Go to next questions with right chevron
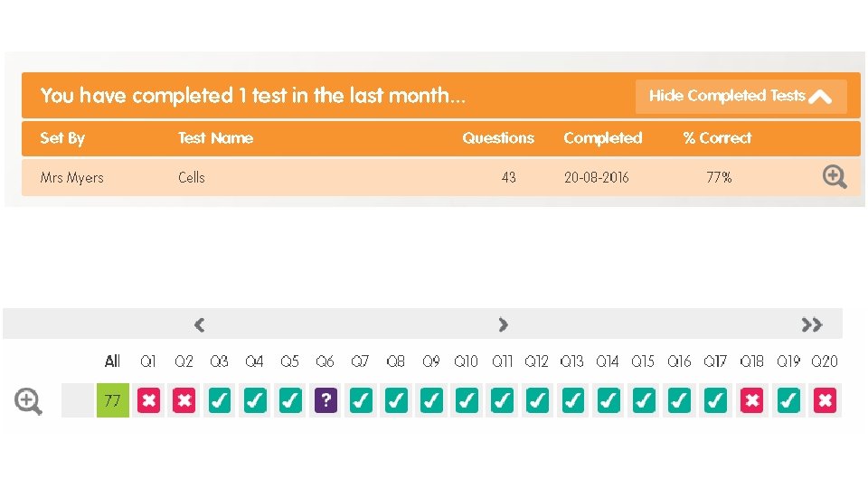The height and width of the screenshot is (488, 868). 504,324
